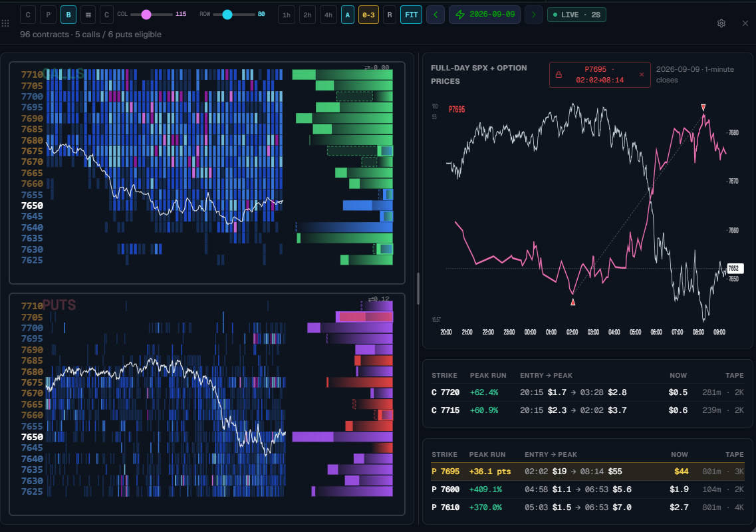
Task: Click the lightning date button 2026-09-09
Action: click(x=485, y=15)
